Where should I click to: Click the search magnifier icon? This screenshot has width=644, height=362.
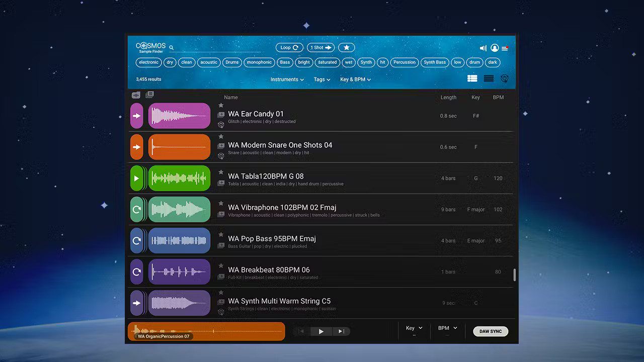[171, 48]
